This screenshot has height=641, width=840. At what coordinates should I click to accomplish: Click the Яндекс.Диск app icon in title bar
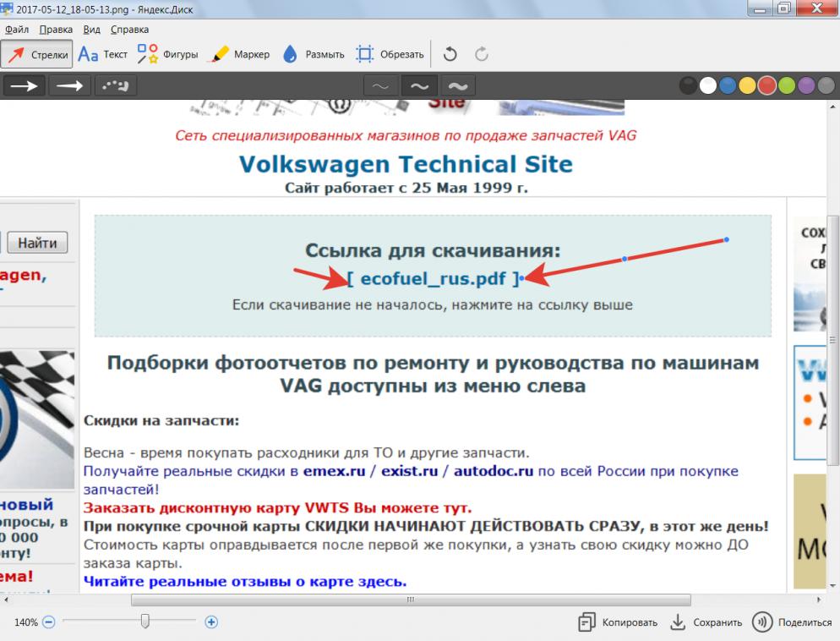(x=8, y=8)
